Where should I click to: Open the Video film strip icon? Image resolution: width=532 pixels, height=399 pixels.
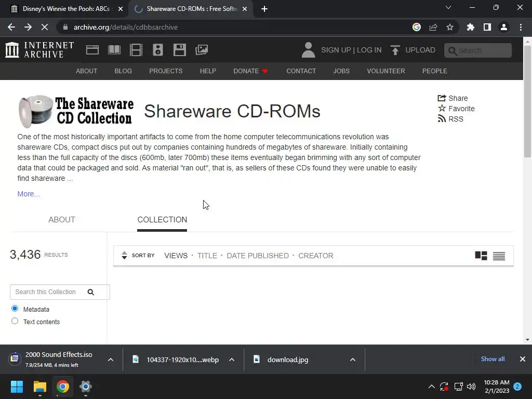136,50
